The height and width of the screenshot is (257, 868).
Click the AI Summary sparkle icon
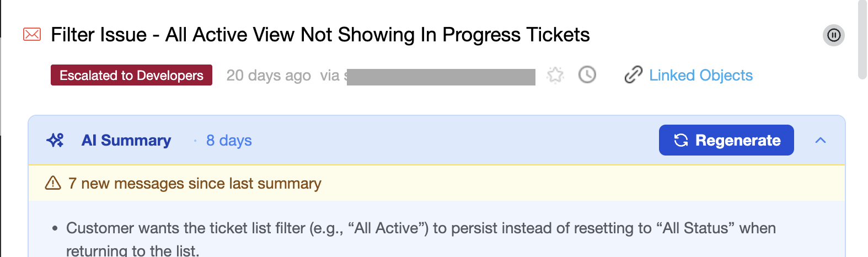click(x=55, y=140)
